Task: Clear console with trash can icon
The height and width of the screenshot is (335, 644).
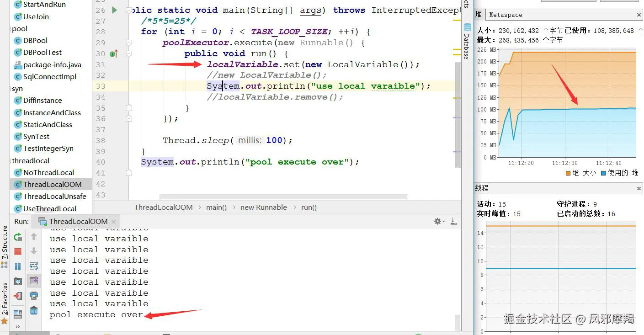Action: 34,311
